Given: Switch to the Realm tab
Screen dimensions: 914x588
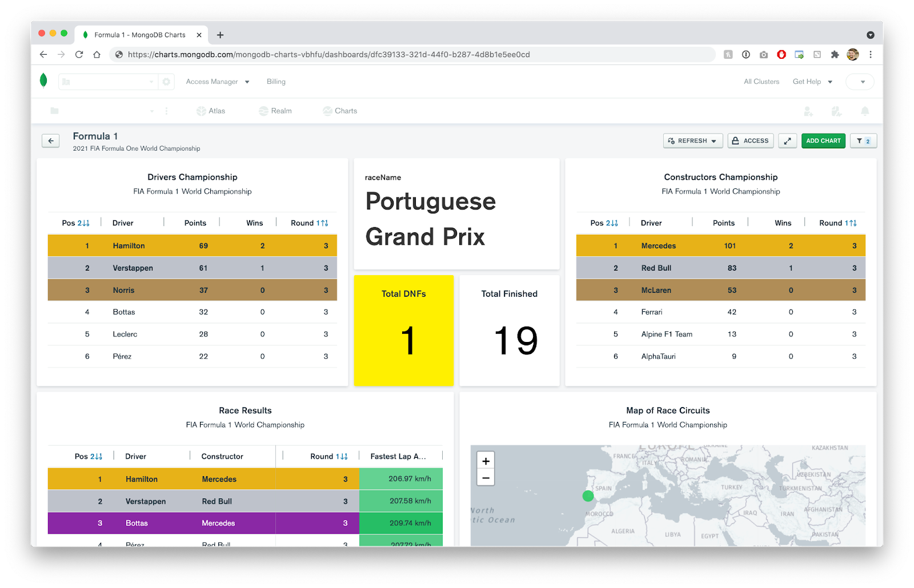Looking at the screenshot, I should (275, 111).
